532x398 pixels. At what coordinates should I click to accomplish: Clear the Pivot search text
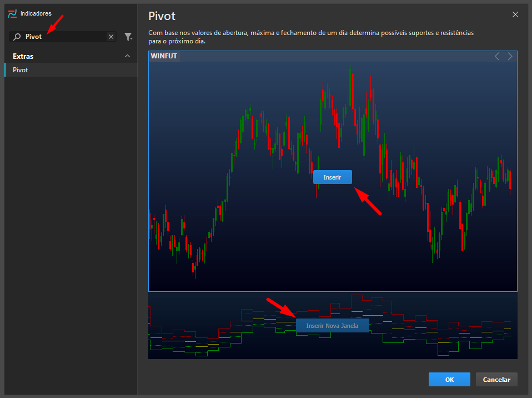click(111, 37)
